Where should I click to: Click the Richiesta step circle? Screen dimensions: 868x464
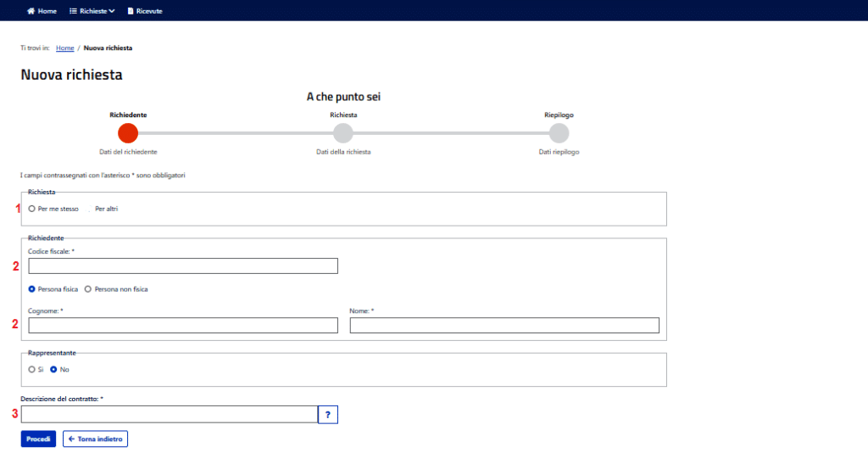[343, 133]
